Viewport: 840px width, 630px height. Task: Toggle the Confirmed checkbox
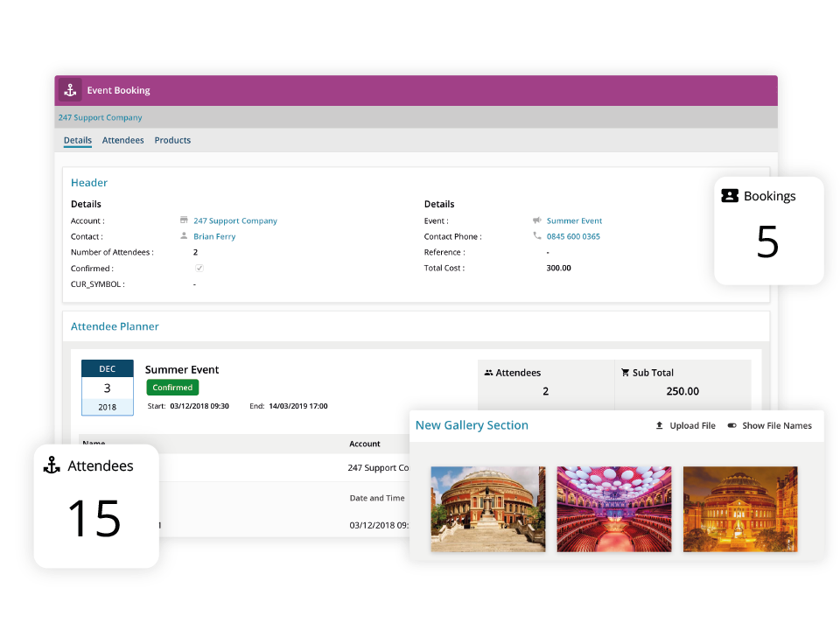pos(199,268)
